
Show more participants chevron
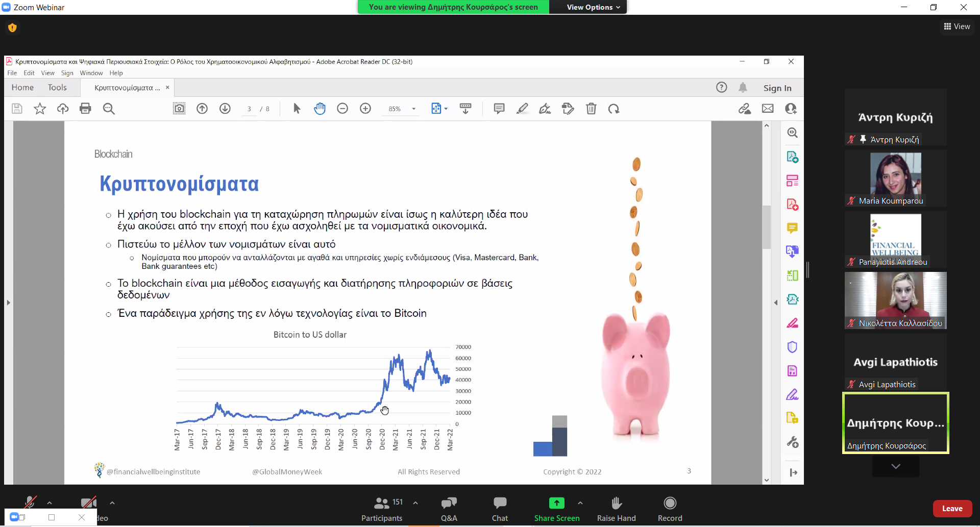tap(896, 466)
